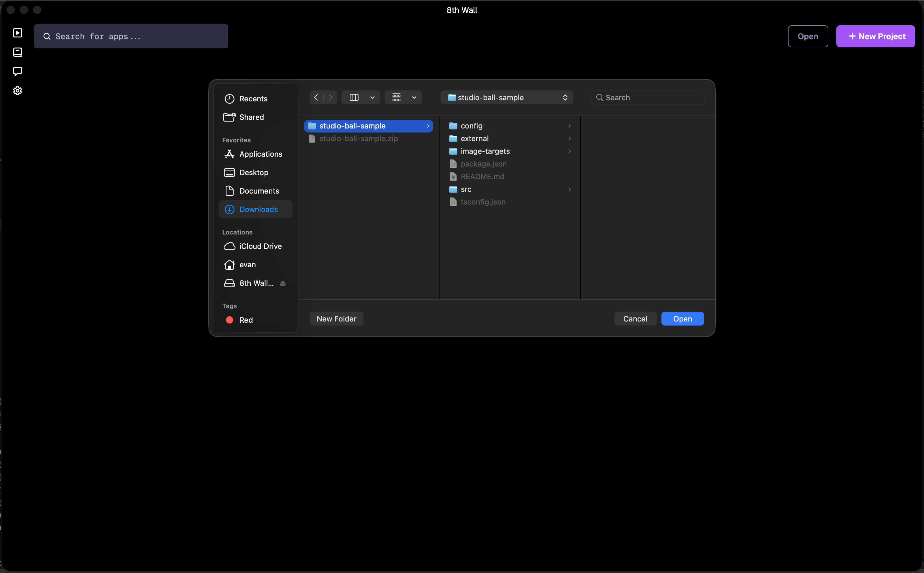Click the blue Open button in dialog
Viewport: 924px width, 573px height.
[x=682, y=319]
